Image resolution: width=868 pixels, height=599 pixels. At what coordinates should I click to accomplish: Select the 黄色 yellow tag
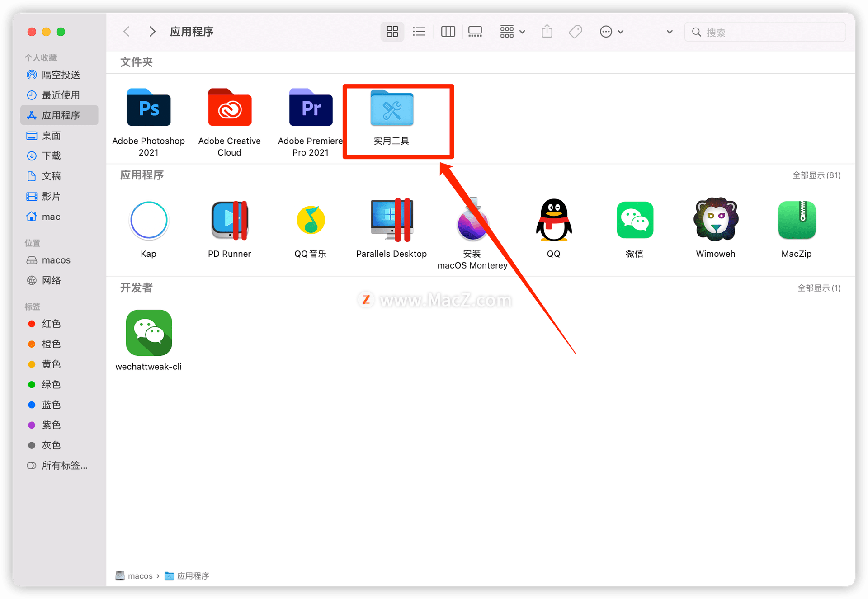(x=59, y=364)
